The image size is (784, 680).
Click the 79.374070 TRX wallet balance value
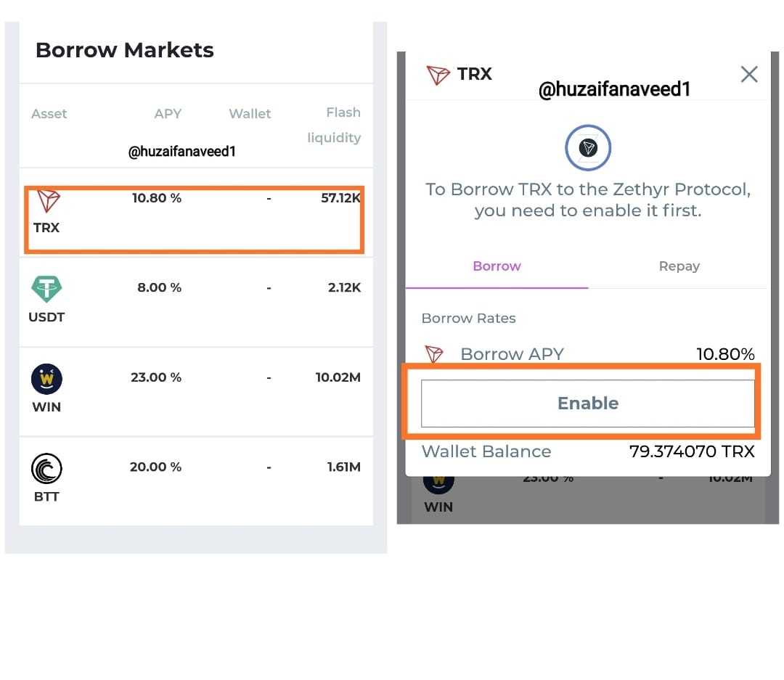coord(692,451)
